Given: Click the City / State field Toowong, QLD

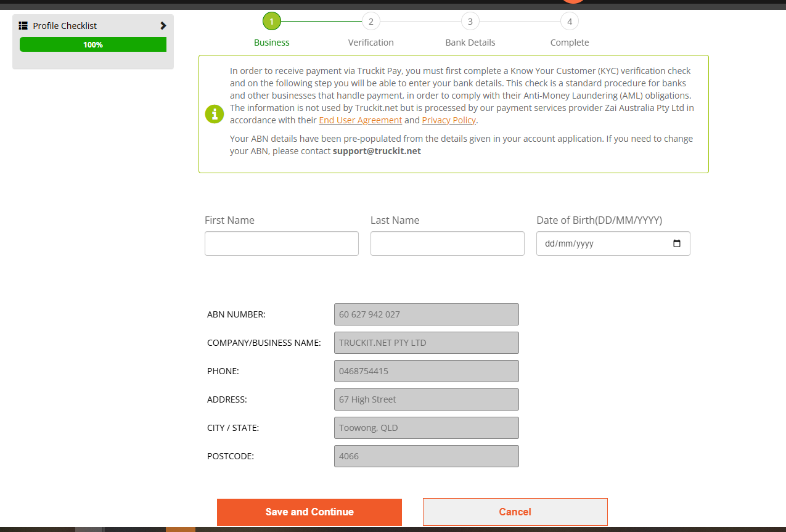Looking at the screenshot, I should click(427, 428).
